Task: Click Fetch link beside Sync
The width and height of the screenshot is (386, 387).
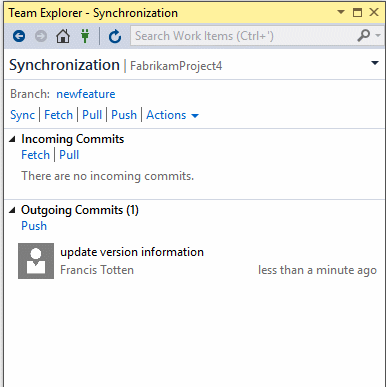Action: pos(58,115)
